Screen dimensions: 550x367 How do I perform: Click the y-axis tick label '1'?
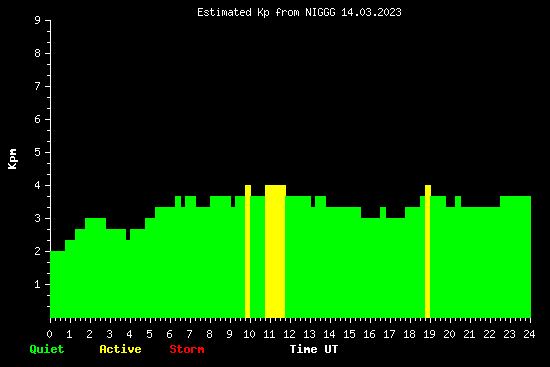[x=38, y=284]
